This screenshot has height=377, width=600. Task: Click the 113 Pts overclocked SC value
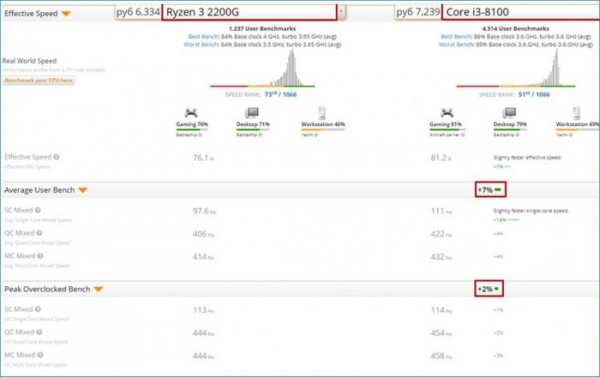click(203, 310)
